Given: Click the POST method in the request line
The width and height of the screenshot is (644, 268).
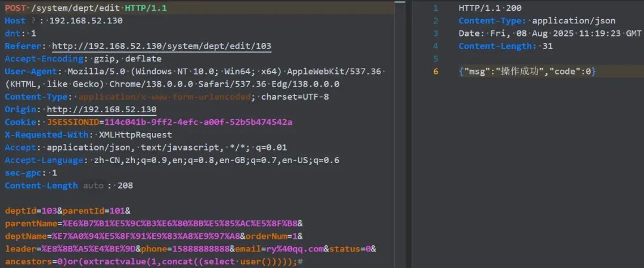Looking at the screenshot, I should point(15,8).
